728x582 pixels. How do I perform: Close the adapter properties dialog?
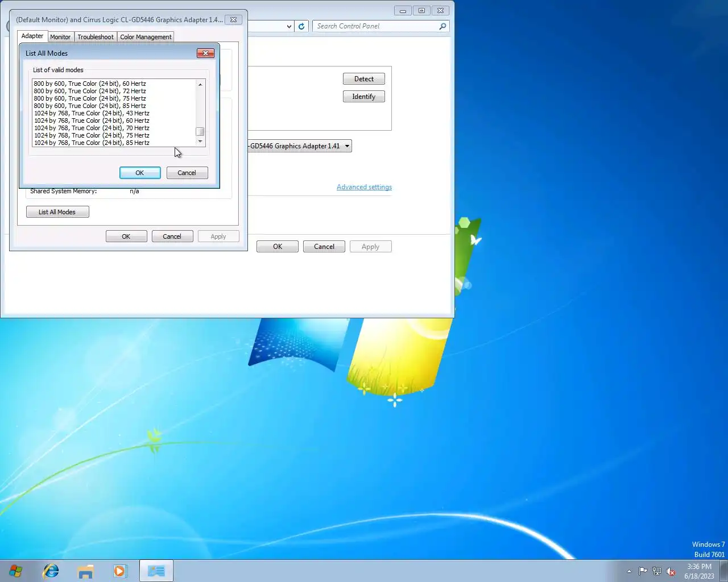pos(233,19)
